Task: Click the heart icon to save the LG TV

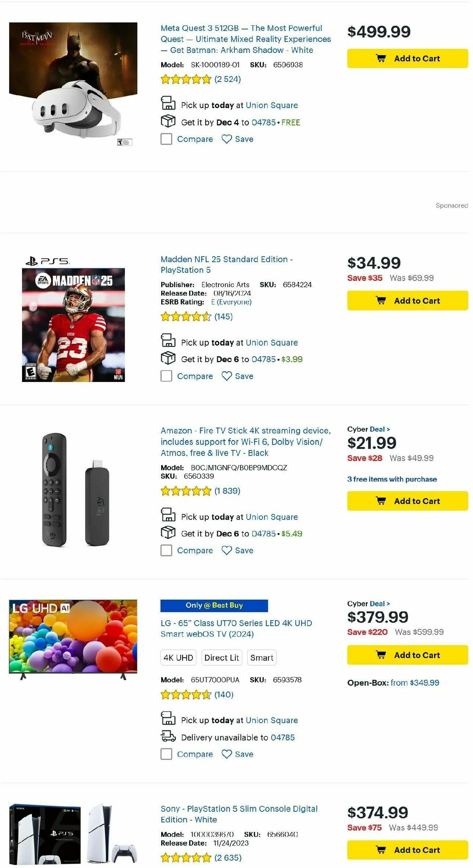Action: pyautogui.click(x=226, y=754)
